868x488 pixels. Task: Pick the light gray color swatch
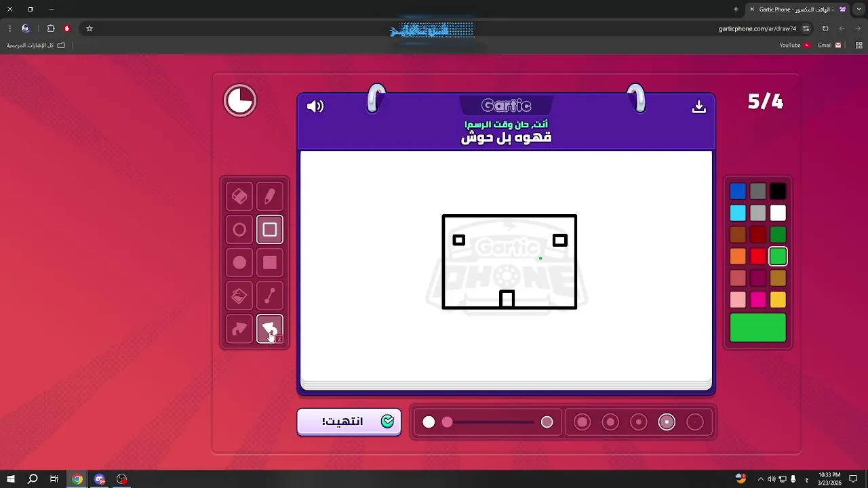pyautogui.click(x=758, y=213)
